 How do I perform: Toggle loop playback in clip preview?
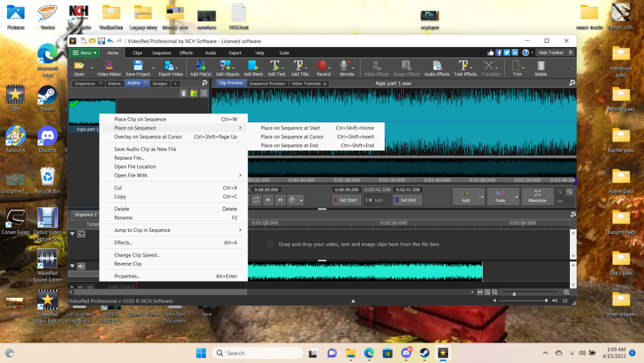tap(256, 200)
